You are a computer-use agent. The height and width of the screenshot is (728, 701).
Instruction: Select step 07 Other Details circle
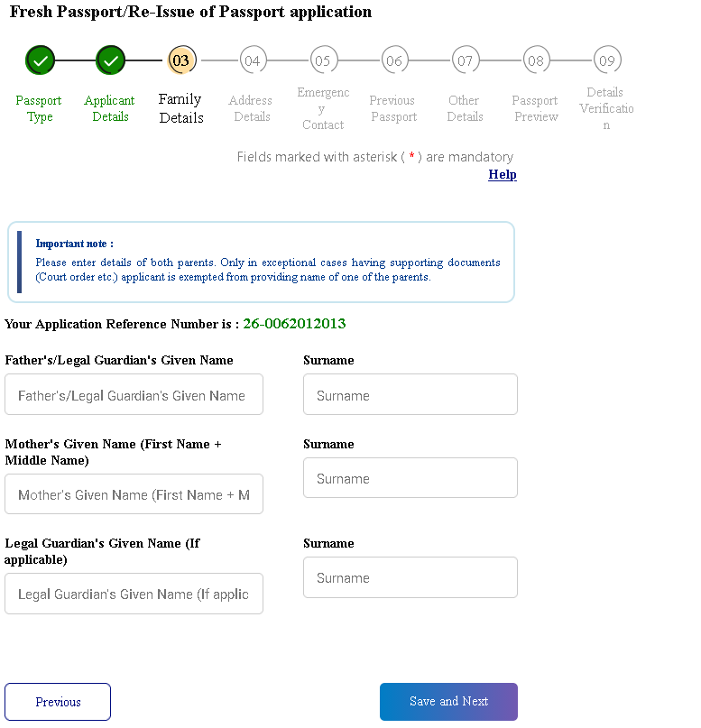[466, 60]
